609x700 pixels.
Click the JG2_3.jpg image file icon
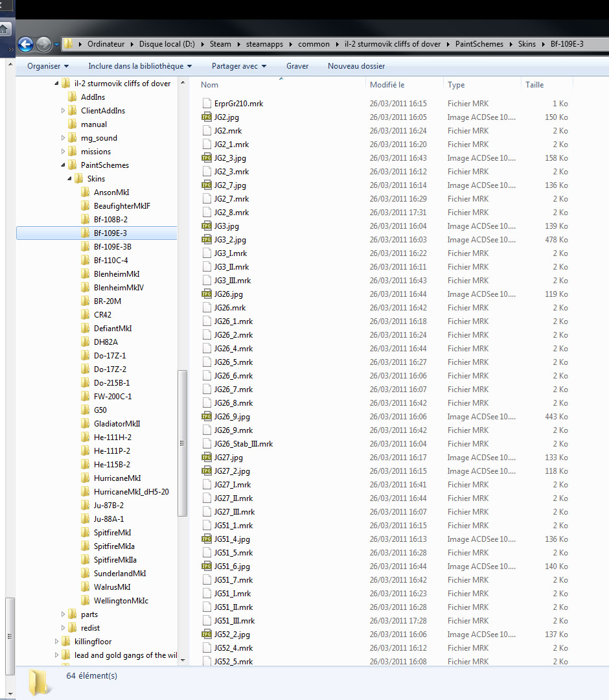click(207, 158)
